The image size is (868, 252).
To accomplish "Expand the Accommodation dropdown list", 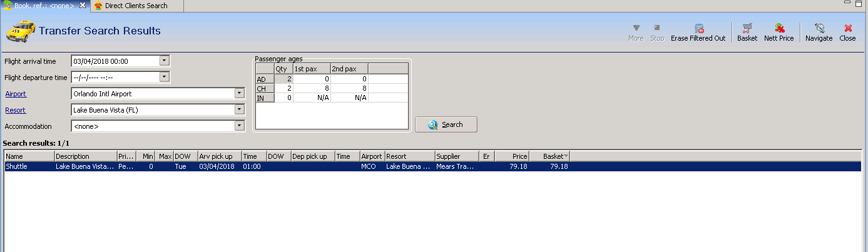I will [239, 126].
